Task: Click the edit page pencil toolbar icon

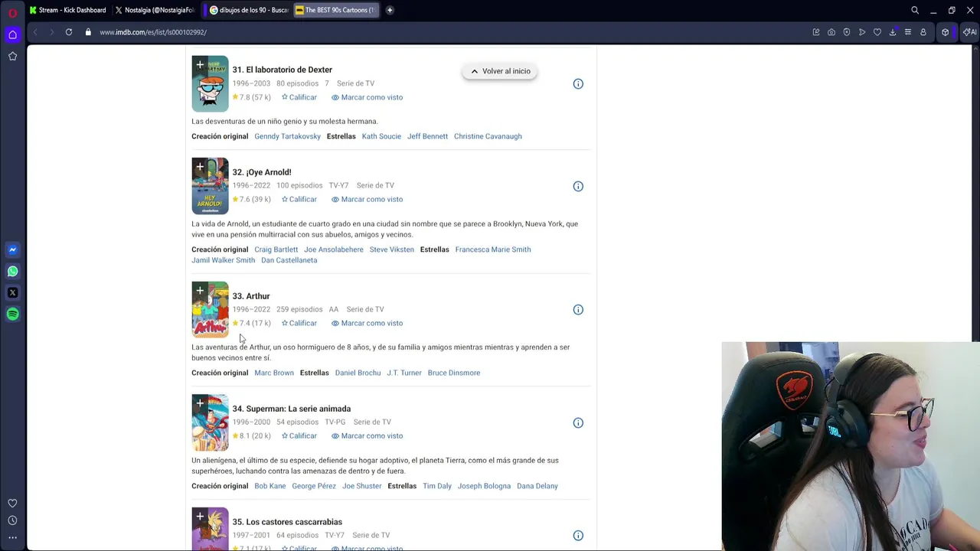Action: click(x=816, y=32)
